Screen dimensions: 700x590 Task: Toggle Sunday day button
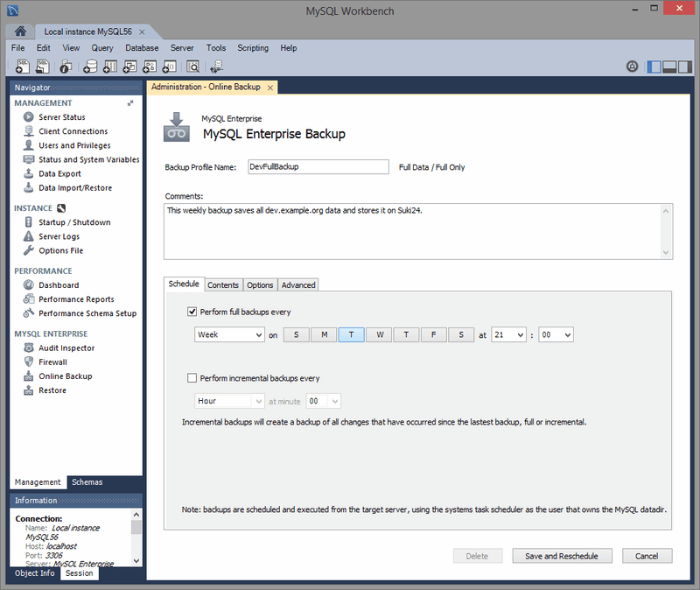coord(297,334)
